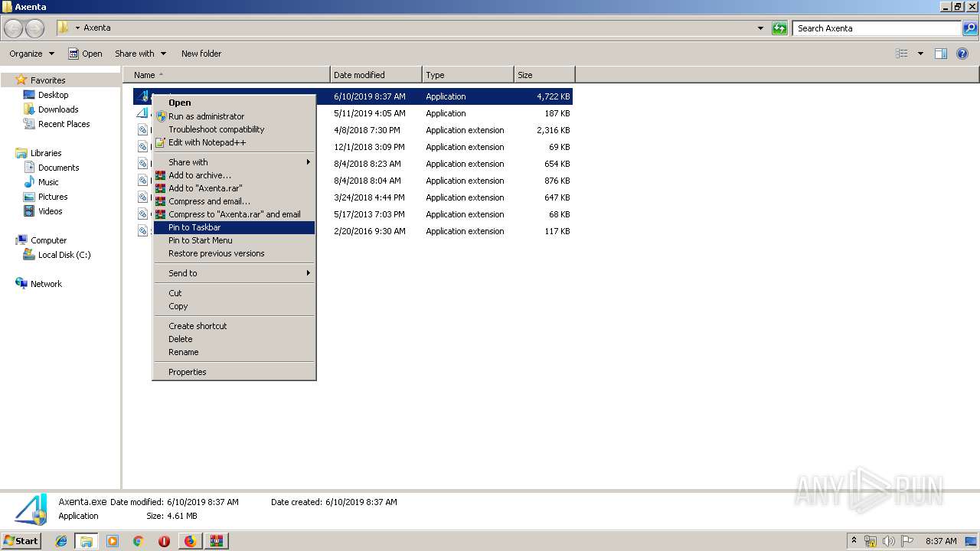Viewport: 980px width, 551px height.
Task: Sort by the Type column header
Action: (x=468, y=75)
